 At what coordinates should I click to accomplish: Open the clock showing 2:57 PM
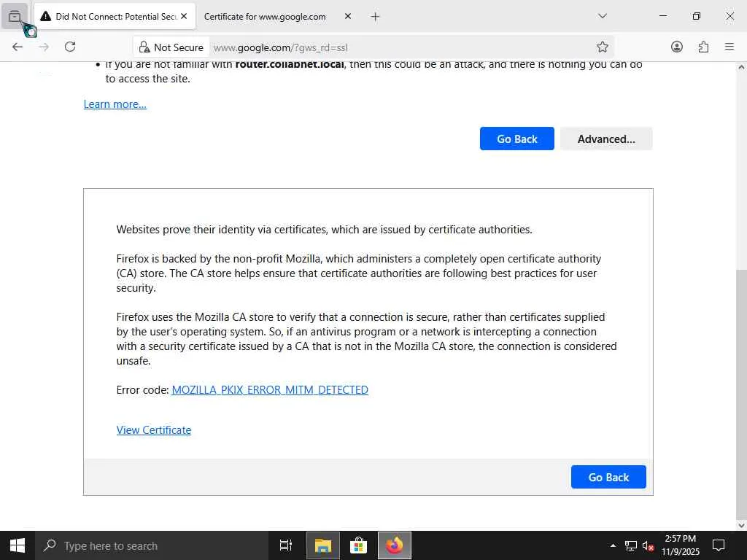681,545
